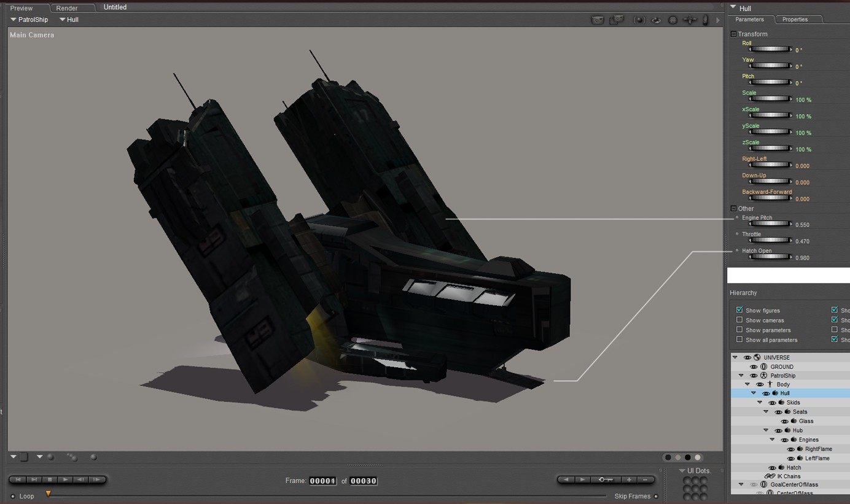Click the Throttle dial

(770, 241)
